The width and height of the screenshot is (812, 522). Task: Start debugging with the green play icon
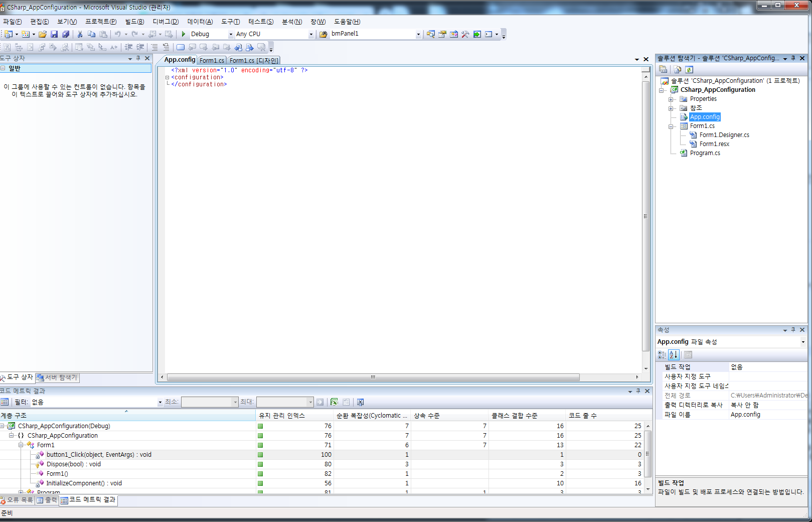point(184,34)
